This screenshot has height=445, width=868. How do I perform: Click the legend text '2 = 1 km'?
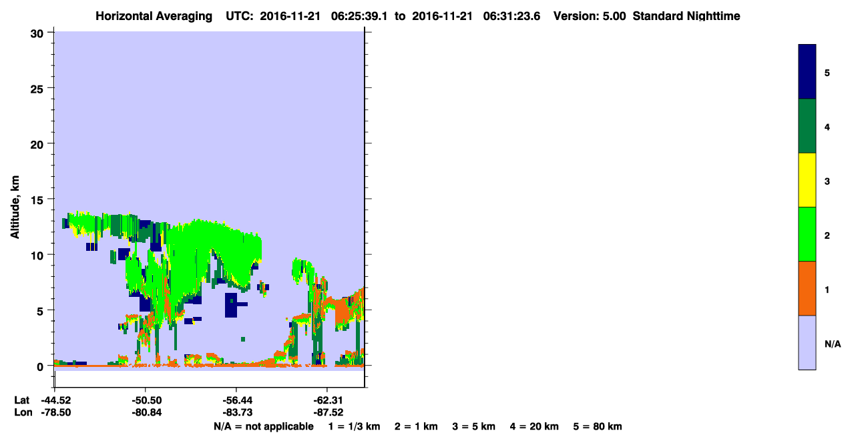[416, 426]
